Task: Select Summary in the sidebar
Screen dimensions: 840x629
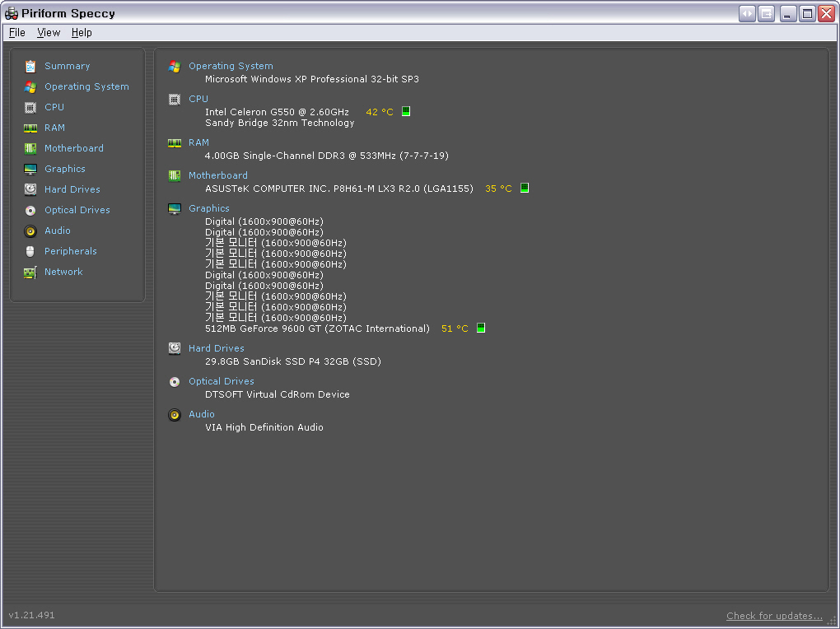Action: [x=67, y=66]
